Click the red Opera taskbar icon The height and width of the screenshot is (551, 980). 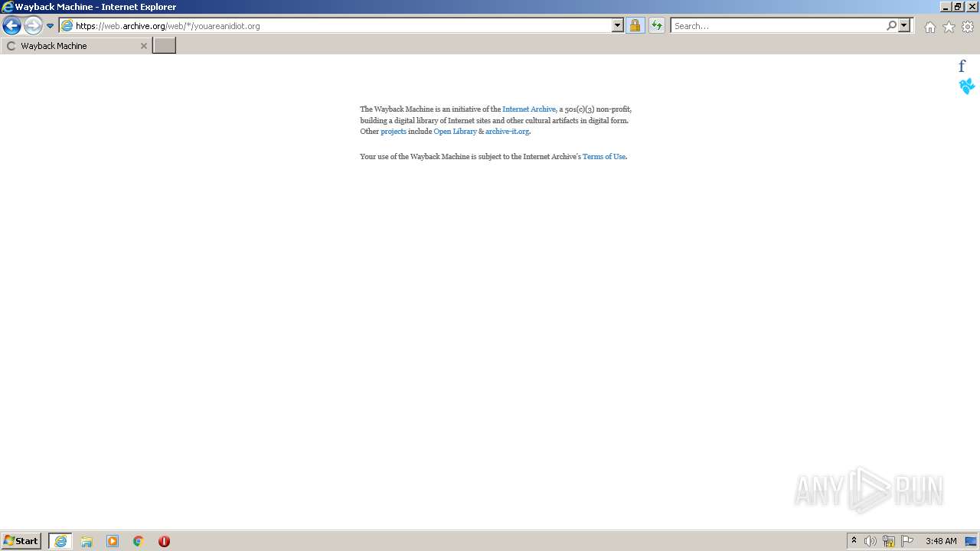pos(164,541)
